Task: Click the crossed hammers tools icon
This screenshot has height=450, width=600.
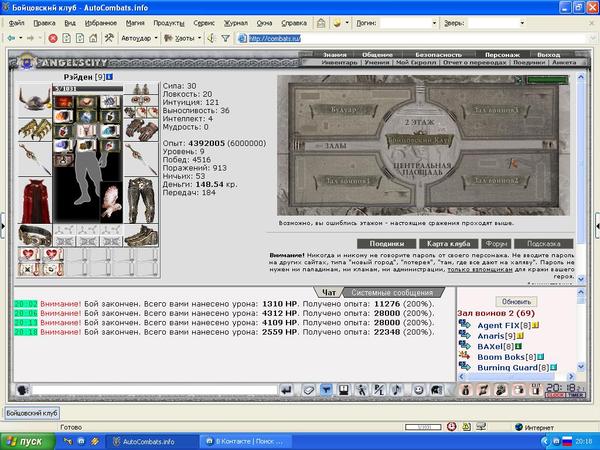Action: coord(109,38)
